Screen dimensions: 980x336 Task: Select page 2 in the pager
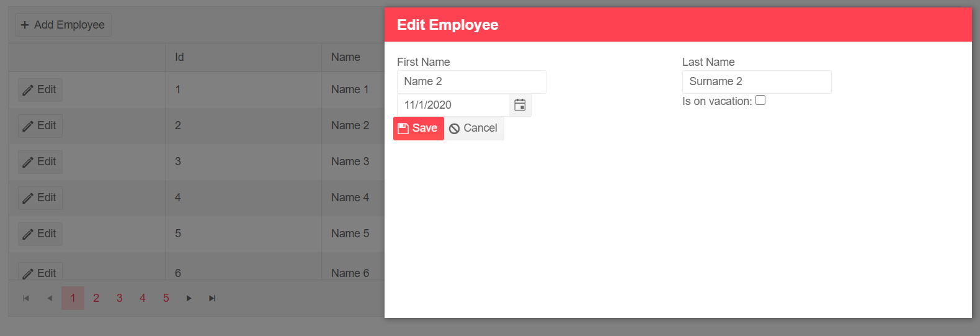96,298
